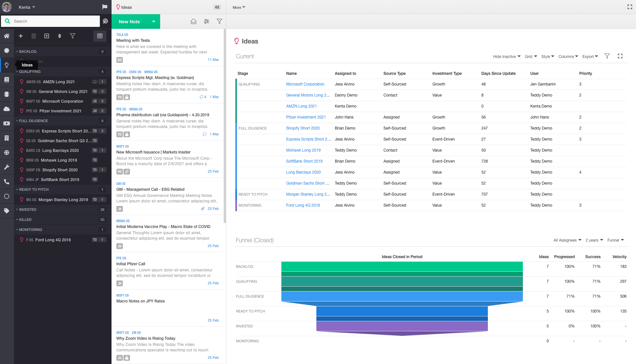636x364 pixels.
Task: Open the phone icon in sidebar
Action: point(6,182)
